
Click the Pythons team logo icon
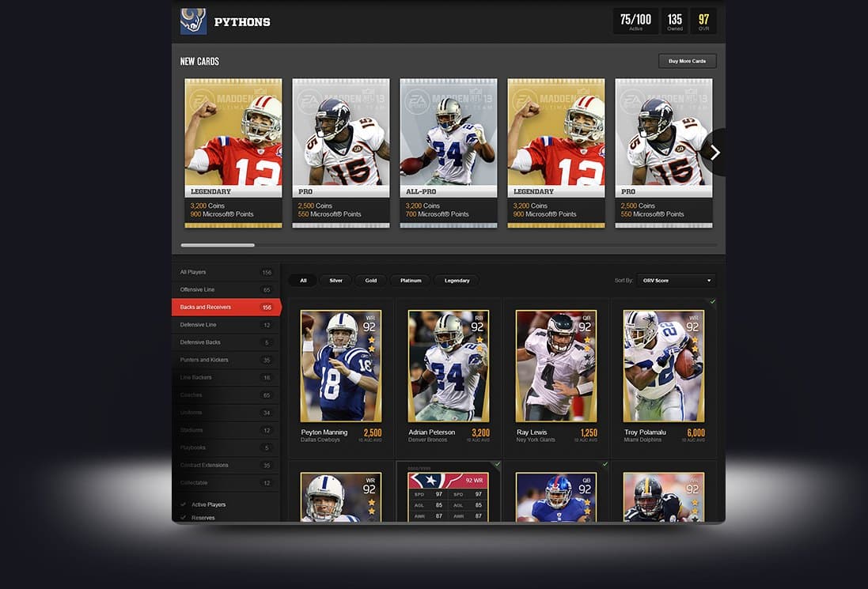pos(193,21)
